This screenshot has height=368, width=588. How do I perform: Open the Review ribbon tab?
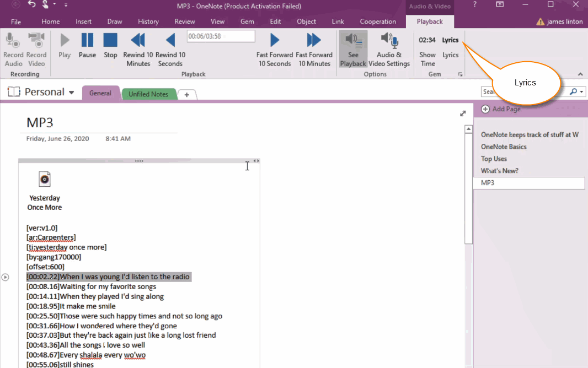tap(185, 21)
